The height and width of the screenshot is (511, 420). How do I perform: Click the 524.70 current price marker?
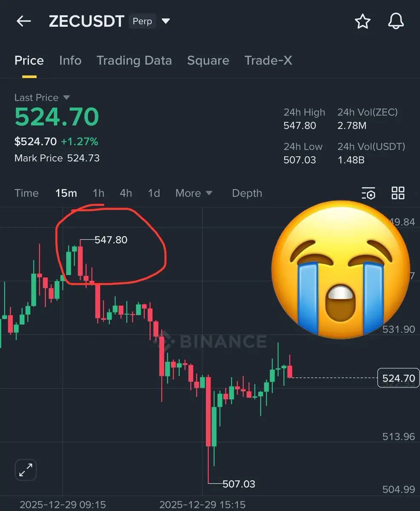(398, 378)
